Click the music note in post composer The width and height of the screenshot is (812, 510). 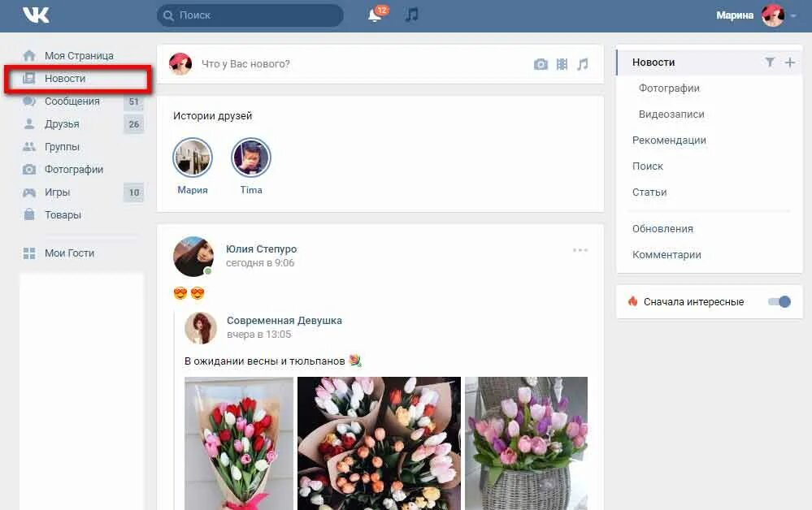coord(583,63)
